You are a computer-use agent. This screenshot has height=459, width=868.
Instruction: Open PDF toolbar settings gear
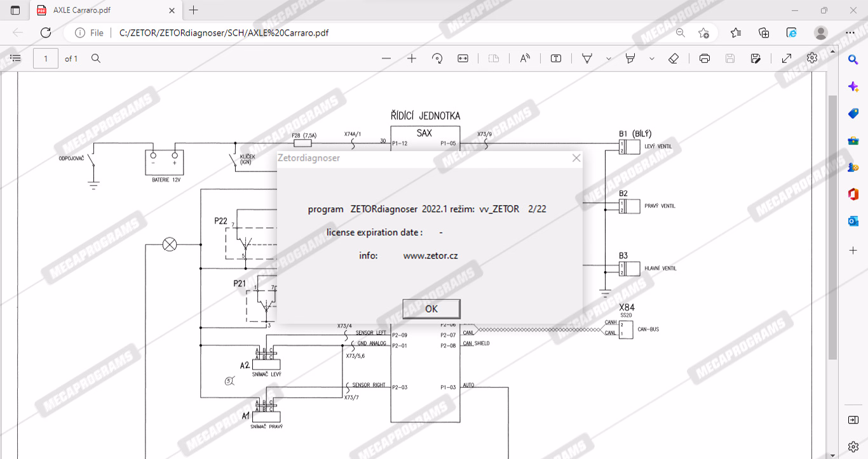click(x=812, y=58)
